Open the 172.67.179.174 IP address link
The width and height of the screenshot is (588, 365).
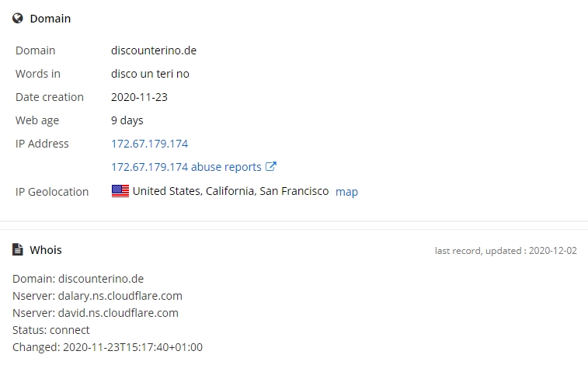(x=150, y=144)
